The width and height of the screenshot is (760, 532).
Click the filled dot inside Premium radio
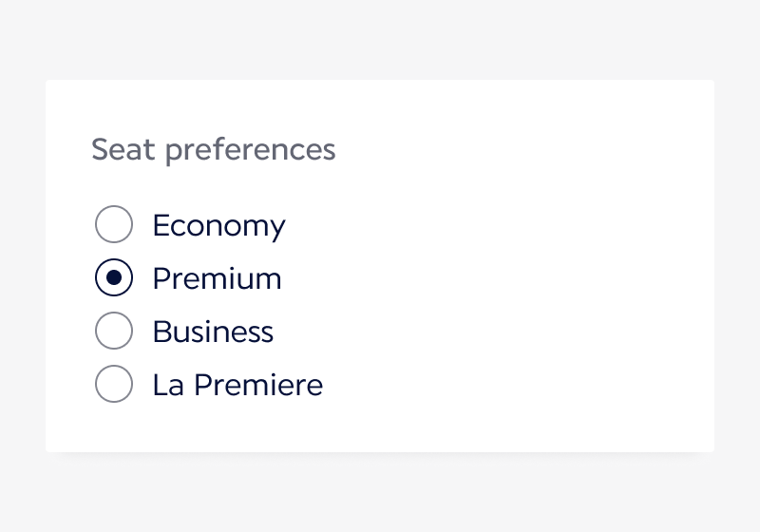[114, 278]
